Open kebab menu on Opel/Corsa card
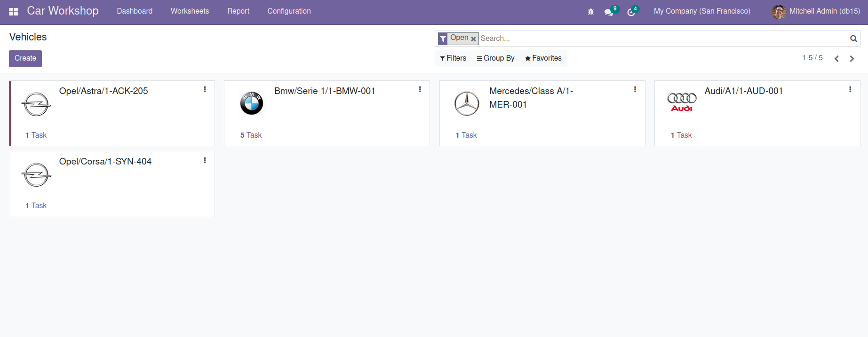This screenshot has height=337, width=868. [205, 160]
